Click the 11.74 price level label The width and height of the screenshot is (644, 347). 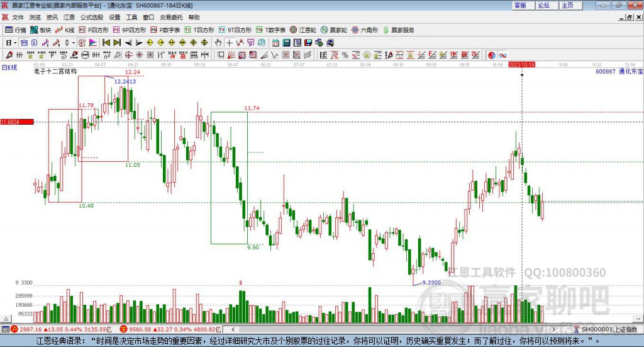click(x=252, y=108)
